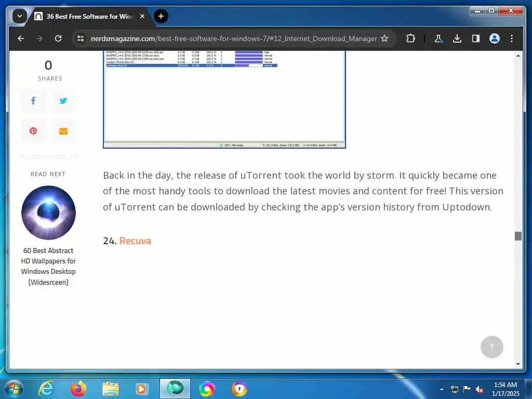Screen dimensions: 532x399
Task: Open the abstract wallpaper thumbnail
Action: 48,212
